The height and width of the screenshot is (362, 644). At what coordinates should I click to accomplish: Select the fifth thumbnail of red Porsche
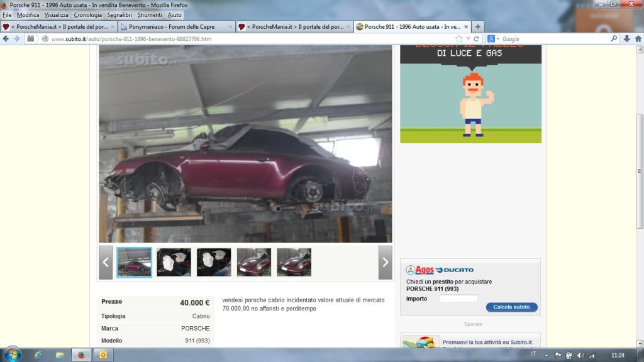[x=294, y=262]
